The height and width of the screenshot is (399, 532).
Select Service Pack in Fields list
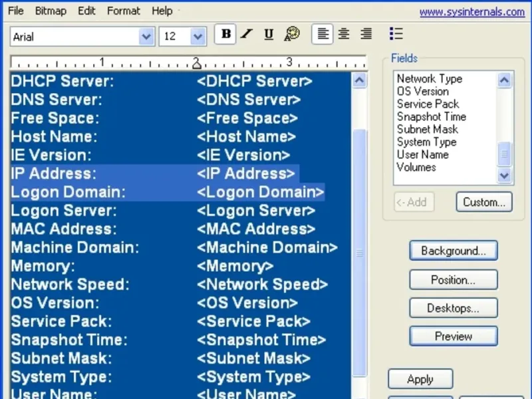428,104
